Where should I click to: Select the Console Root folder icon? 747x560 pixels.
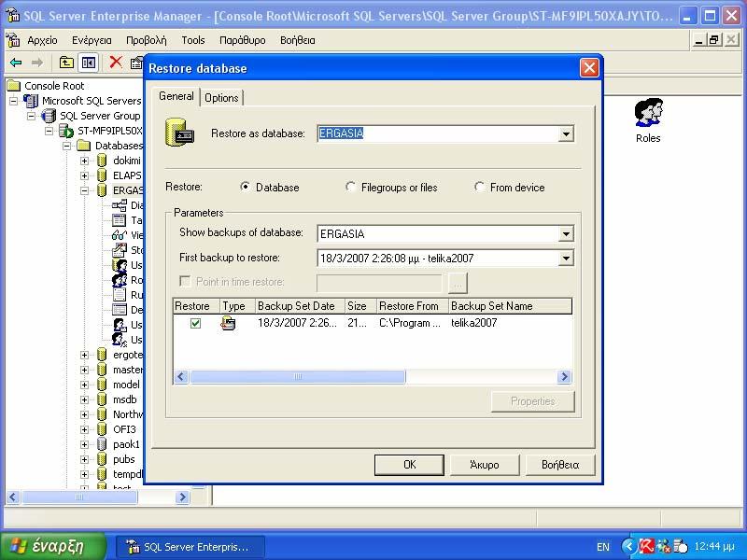click(14, 86)
